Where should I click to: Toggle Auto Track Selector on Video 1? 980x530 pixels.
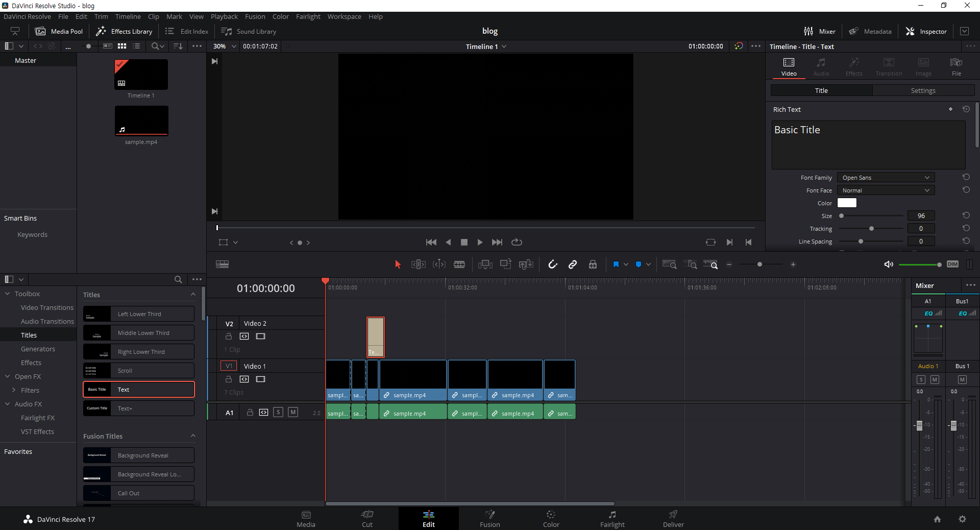coord(244,379)
